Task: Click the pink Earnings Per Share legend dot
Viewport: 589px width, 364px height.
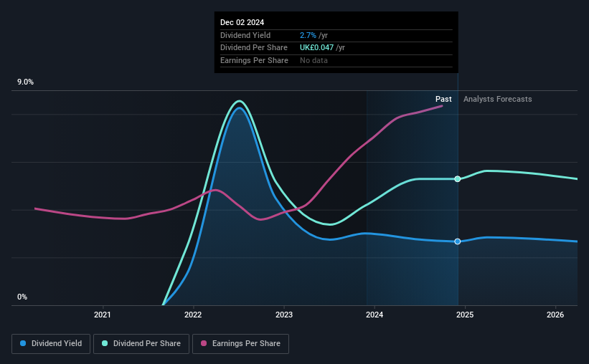Action: coord(204,343)
